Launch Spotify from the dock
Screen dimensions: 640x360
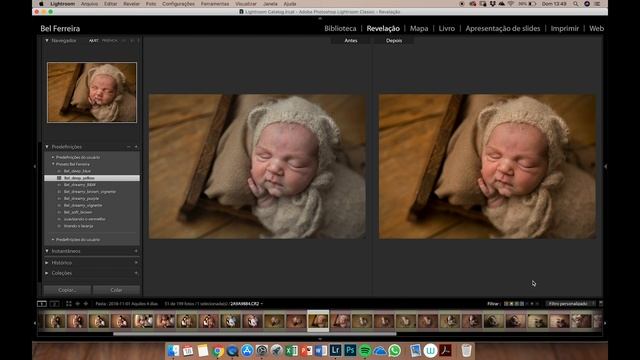[x=365, y=350]
